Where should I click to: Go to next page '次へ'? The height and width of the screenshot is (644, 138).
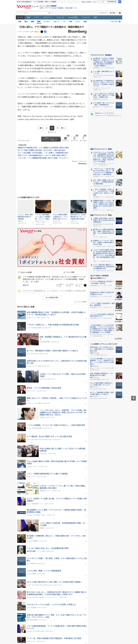[x=63, y=128]
